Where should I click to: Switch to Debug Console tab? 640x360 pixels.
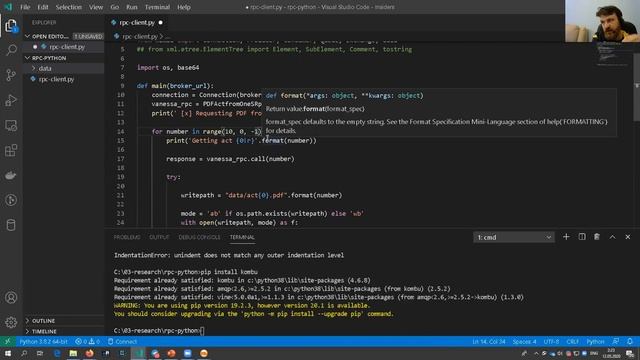pos(199,237)
